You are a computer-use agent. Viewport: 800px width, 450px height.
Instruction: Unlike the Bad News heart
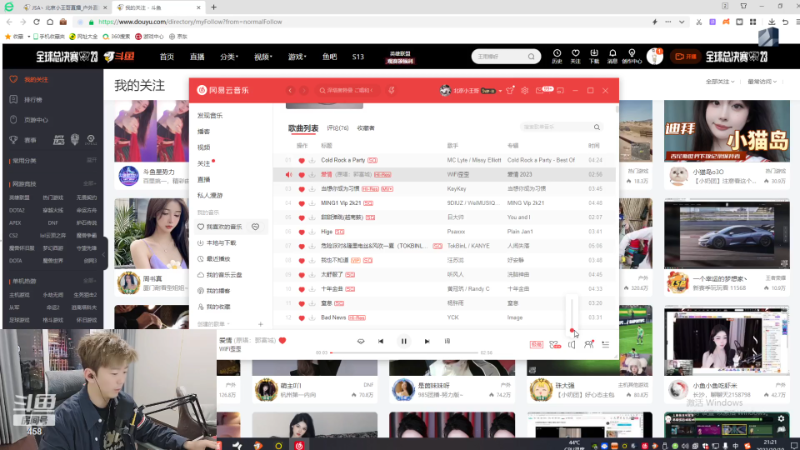coord(302,318)
